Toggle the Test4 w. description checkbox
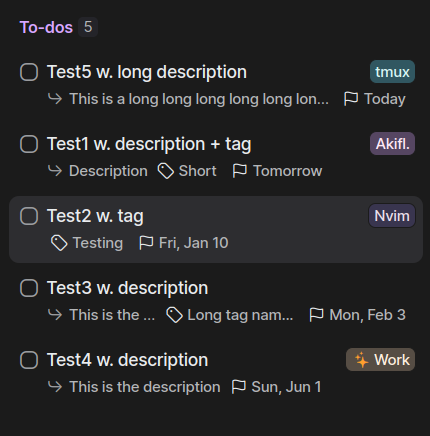This screenshot has width=430, height=436. pyautogui.click(x=29, y=360)
